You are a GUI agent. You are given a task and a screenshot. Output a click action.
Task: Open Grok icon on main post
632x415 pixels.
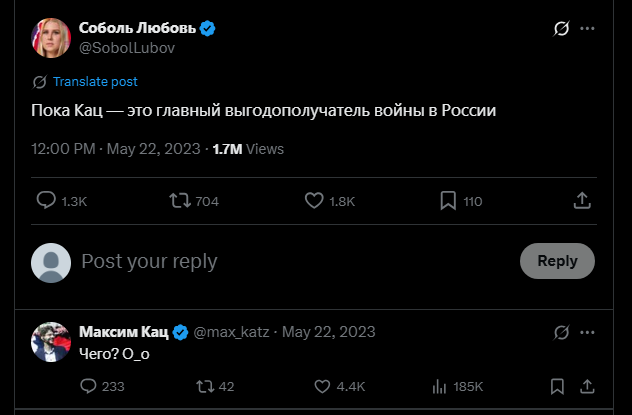click(562, 29)
